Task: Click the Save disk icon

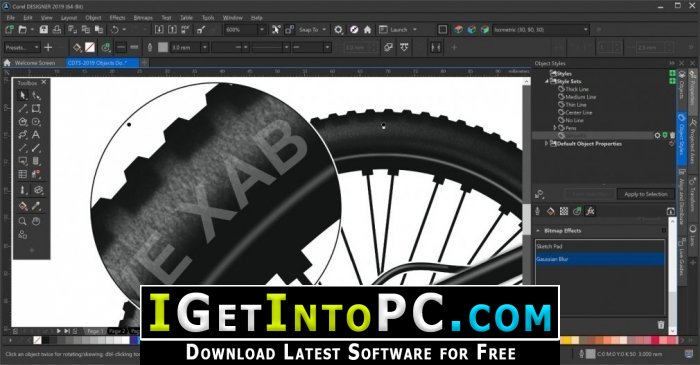Action: (x=43, y=30)
